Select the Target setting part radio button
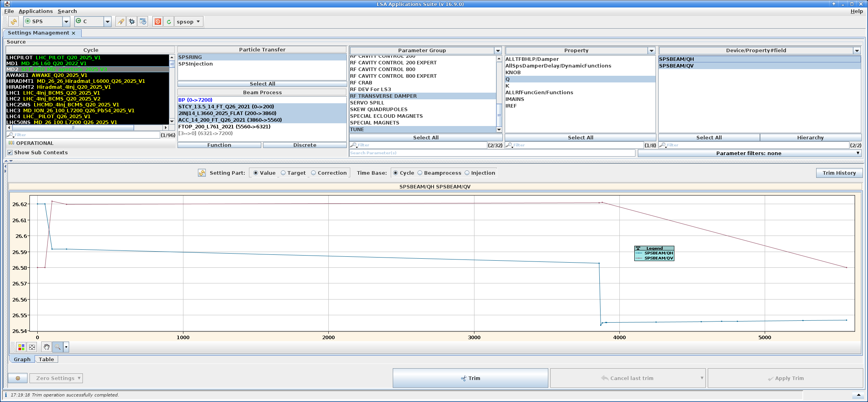Viewport: 868px width, 402px height. [283, 173]
